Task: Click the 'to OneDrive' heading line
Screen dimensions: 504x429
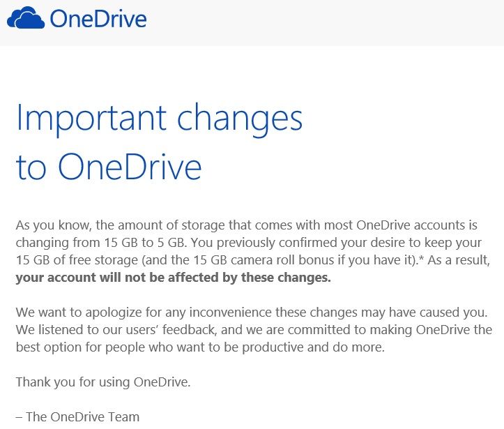Action: (x=109, y=166)
